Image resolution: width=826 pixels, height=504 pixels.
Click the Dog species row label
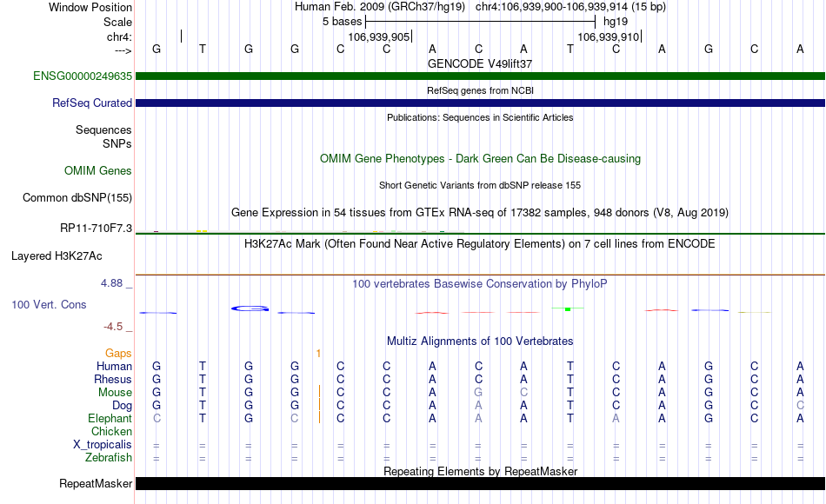(122, 406)
